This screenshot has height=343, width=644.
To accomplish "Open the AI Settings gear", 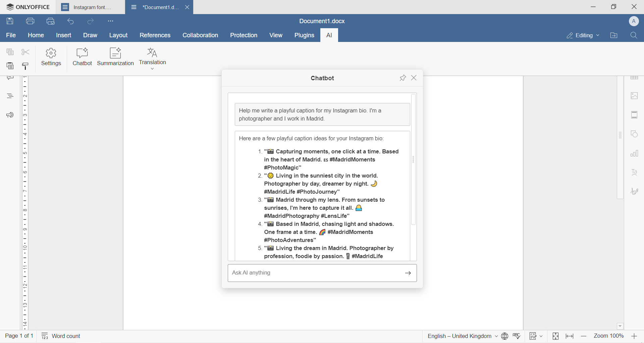I will (x=51, y=57).
